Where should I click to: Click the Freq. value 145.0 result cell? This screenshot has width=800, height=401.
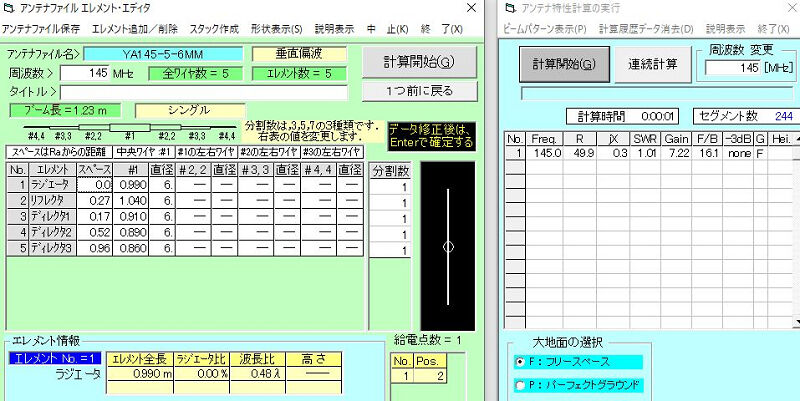pyautogui.click(x=544, y=153)
